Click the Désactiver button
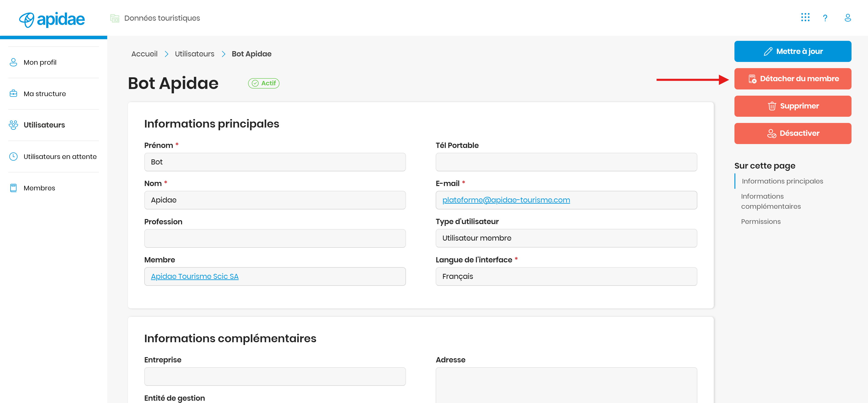 (793, 133)
